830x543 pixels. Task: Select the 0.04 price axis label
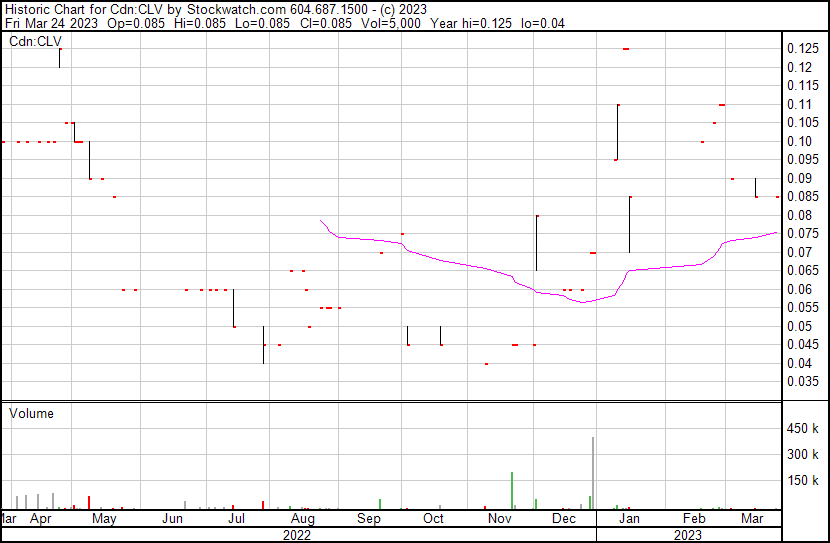click(798, 363)
